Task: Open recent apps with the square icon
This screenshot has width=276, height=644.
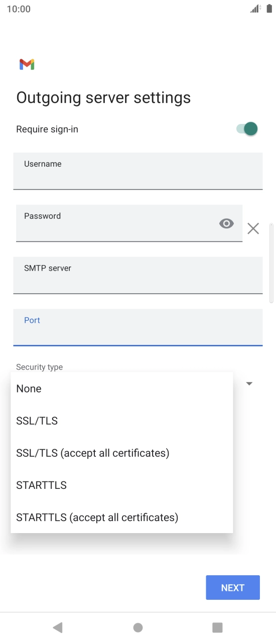Action: (x=217, y=627)
